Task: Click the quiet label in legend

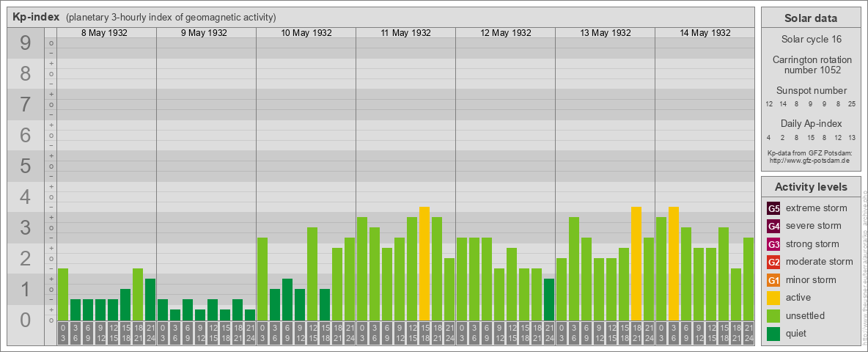Action: [x=797, y=333]
